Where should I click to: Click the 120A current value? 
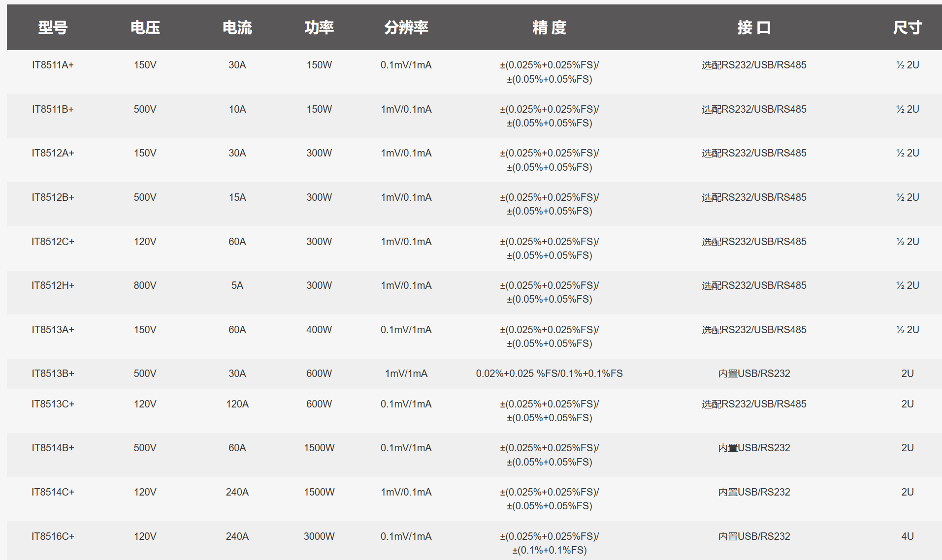coord(237,404)
